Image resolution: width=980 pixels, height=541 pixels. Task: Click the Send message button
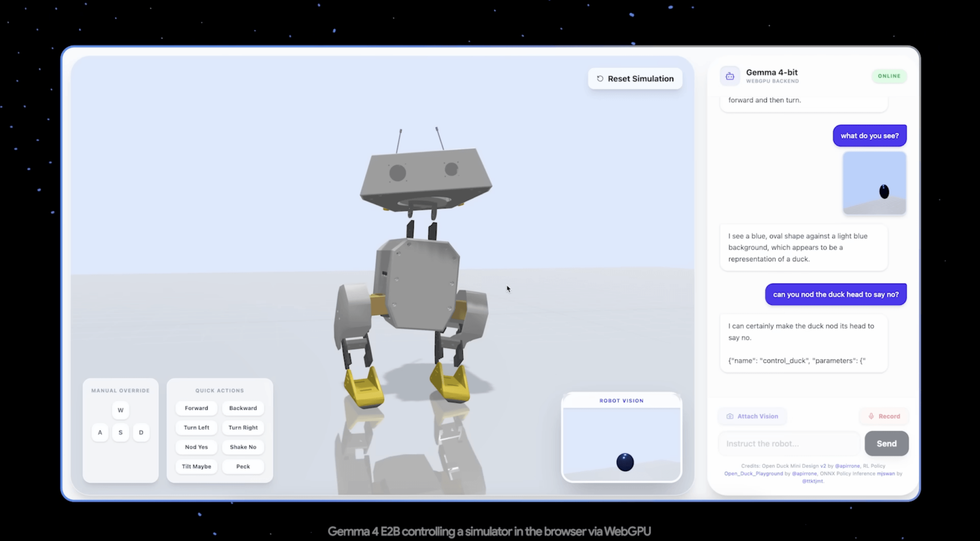[886, 443]
